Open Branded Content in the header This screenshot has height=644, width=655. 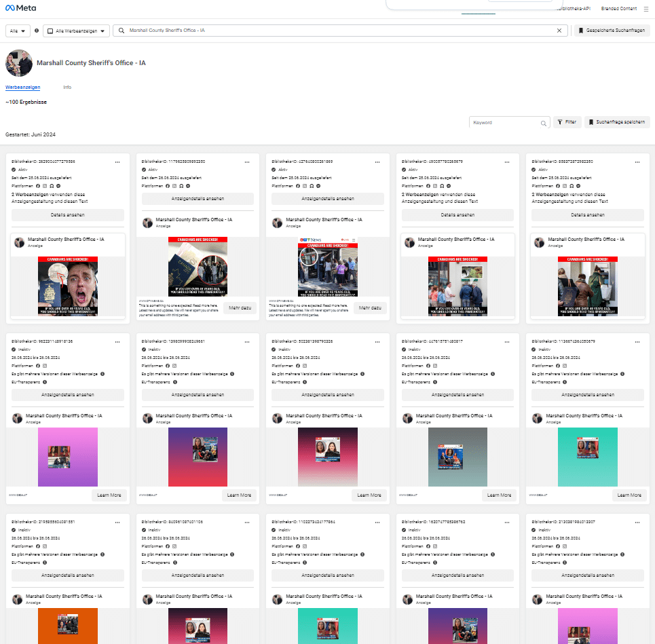tap(618, 8)
